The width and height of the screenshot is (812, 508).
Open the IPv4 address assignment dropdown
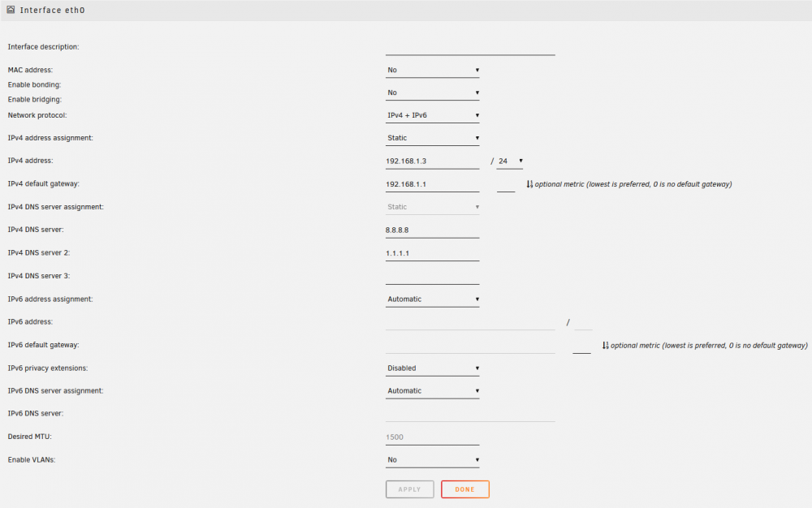(432, 138)
